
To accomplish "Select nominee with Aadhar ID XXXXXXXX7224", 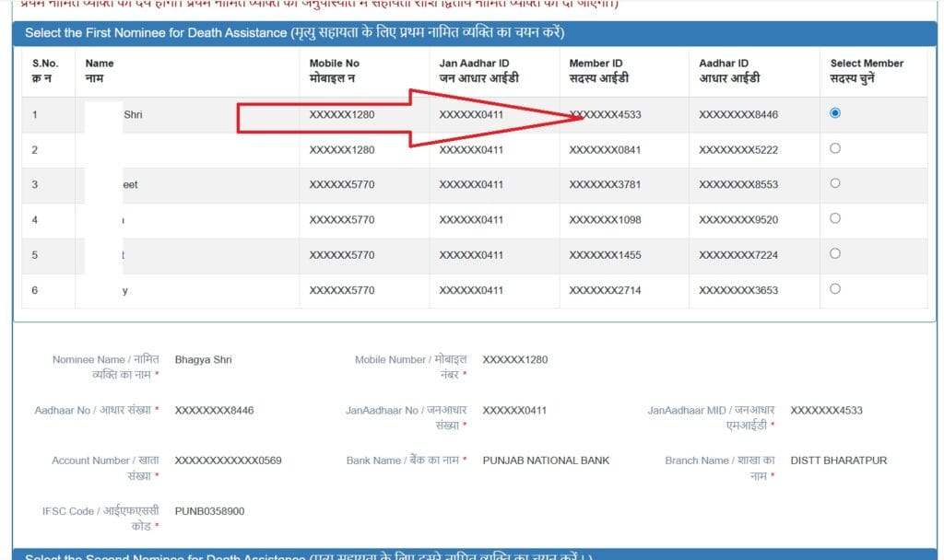I will pyautogui.click(x=835, y=253).
